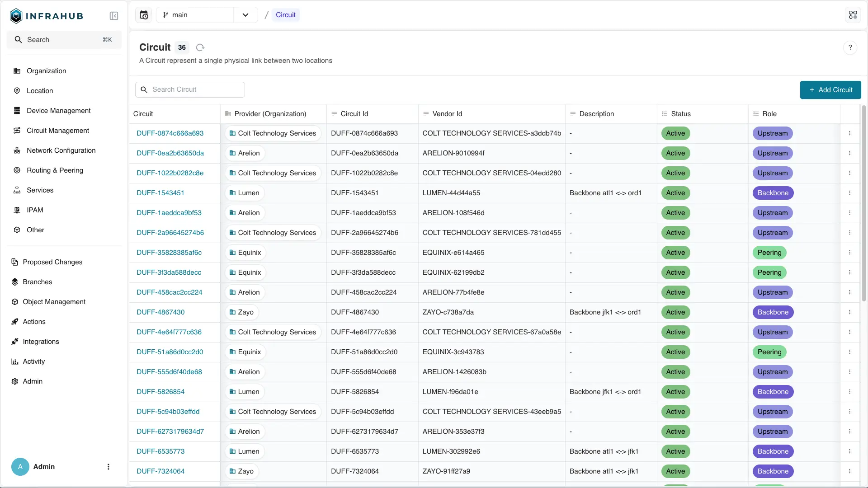This screenshot has width=868, height=488.
Task: Expand the Services section
Action: 64,190
